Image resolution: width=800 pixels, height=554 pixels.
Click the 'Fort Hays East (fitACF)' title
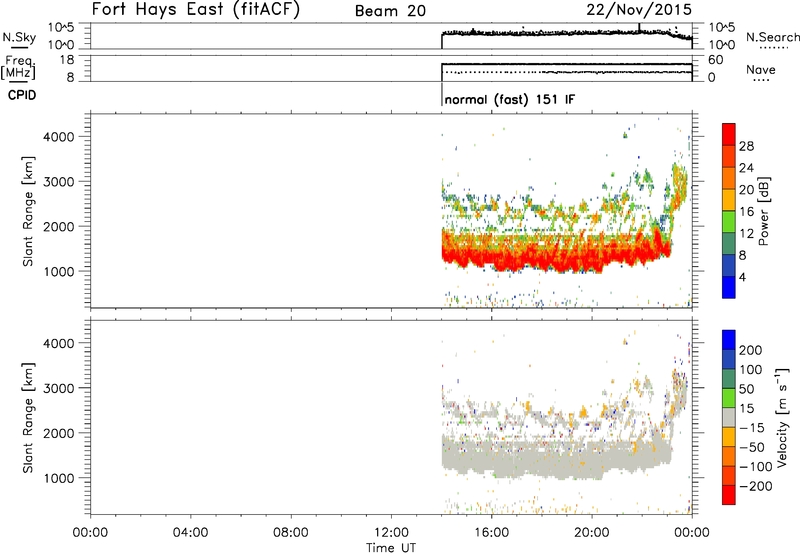[195, 9]
